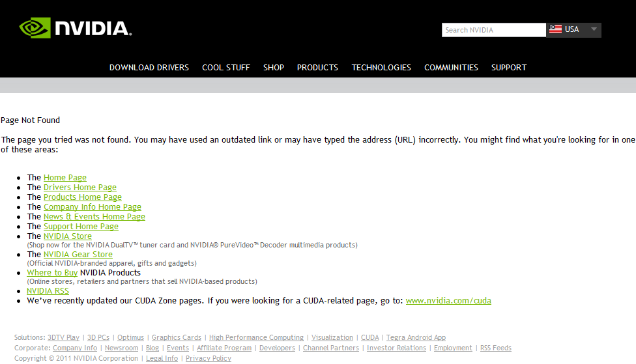Viewport: 636px width, 364px height.
Task: Visit the NVIDIA Store link
Action: (x=67, y=236)
